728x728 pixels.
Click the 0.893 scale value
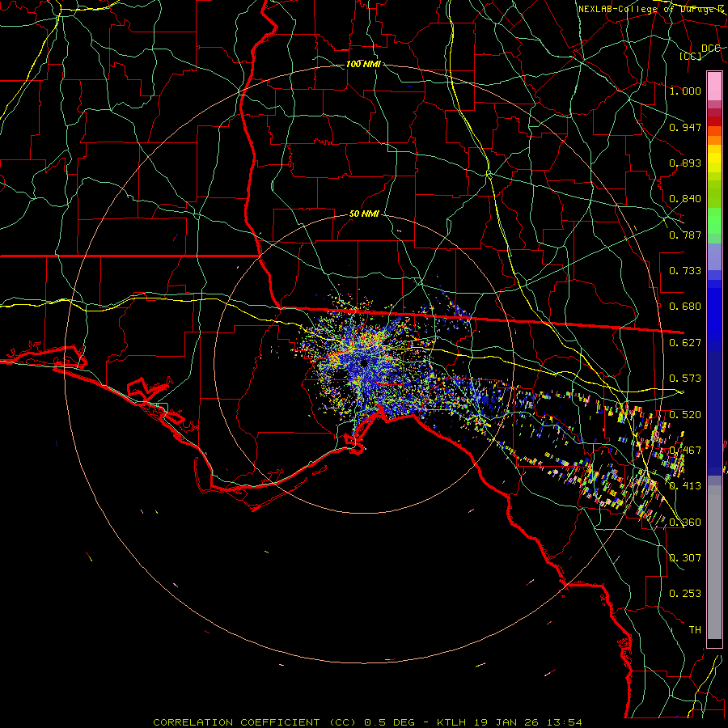685,163
